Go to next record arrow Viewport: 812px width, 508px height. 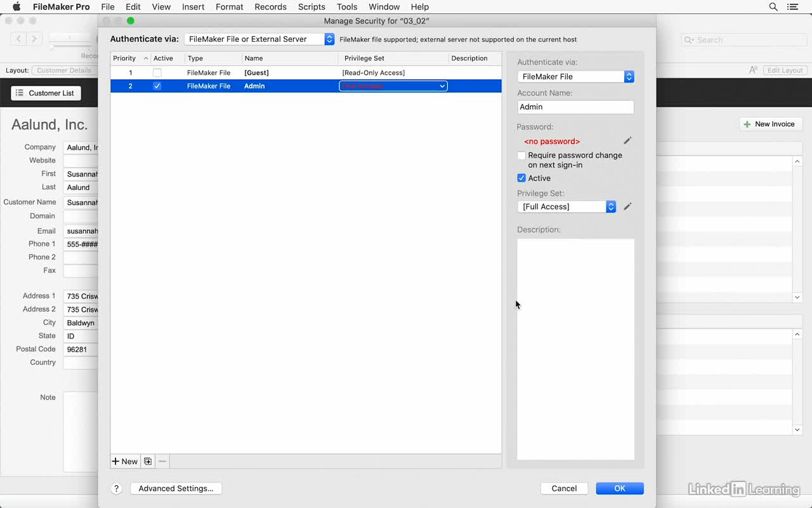point(34,39)
